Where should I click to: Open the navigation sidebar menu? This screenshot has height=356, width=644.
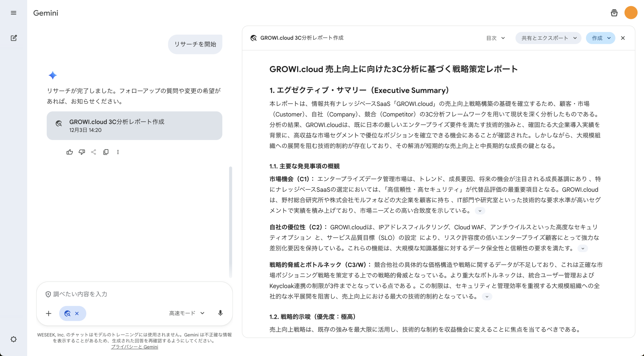(x=14, y=13)
